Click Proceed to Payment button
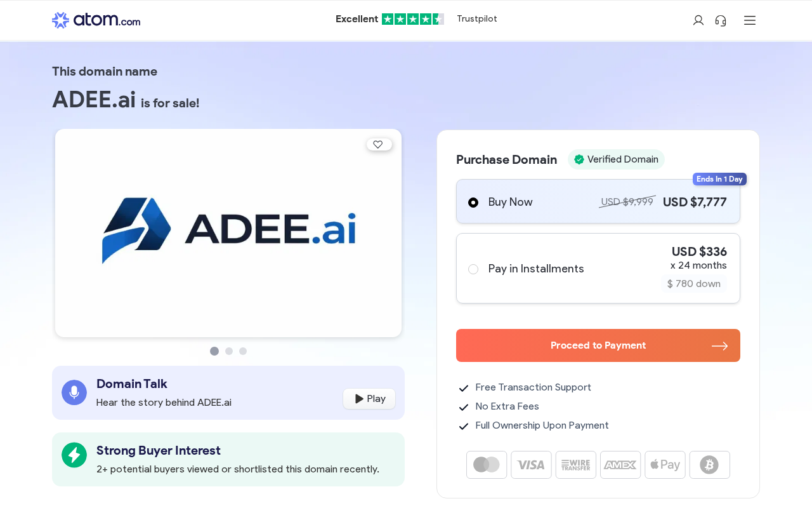Image resolution: width=812 pixels, height=508 pixels. click(598, 345)
